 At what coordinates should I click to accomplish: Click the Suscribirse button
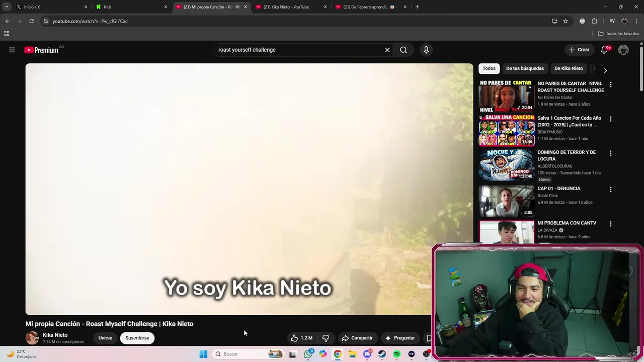point(137,338)
